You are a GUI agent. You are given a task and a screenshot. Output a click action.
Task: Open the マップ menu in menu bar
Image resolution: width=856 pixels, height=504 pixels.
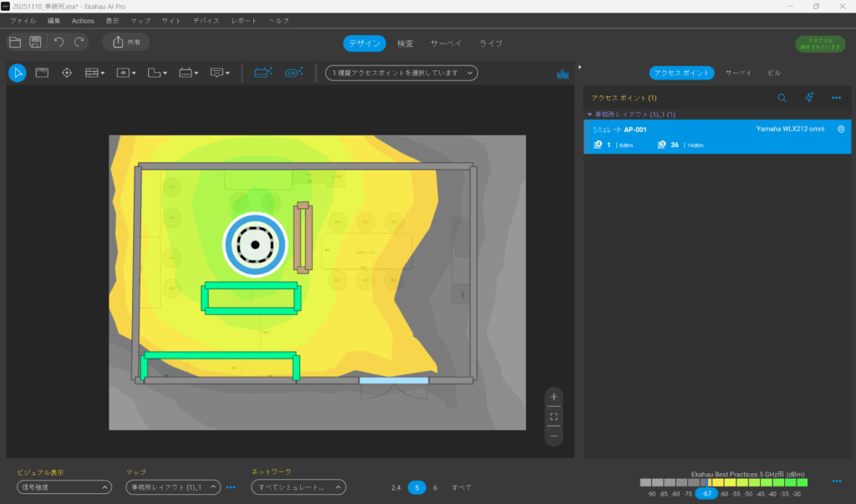click(140, 20)
